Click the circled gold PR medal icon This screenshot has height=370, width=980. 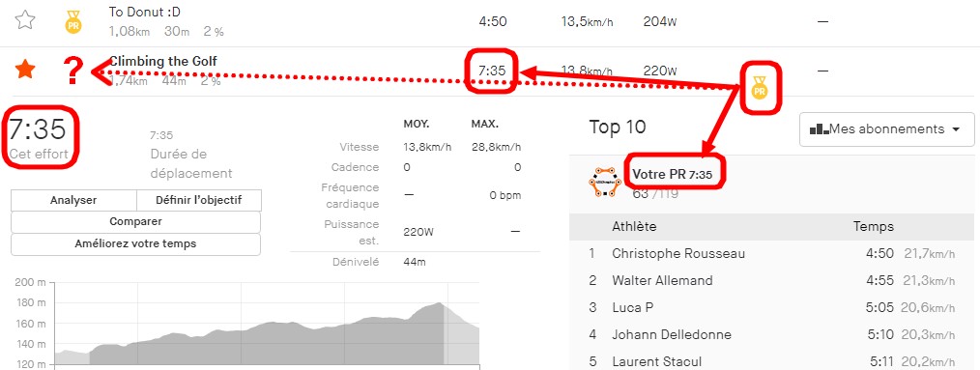760,88
